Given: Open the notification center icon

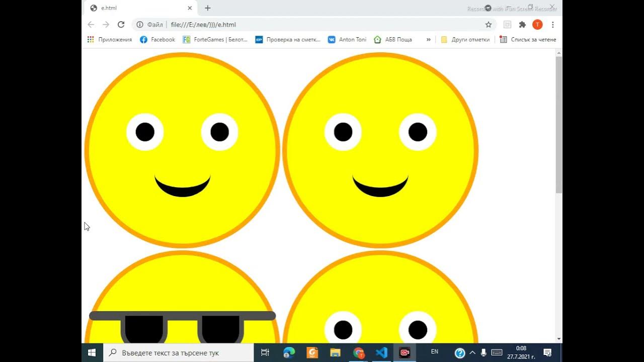Looking at the screenshot, I should click(548, 352).
